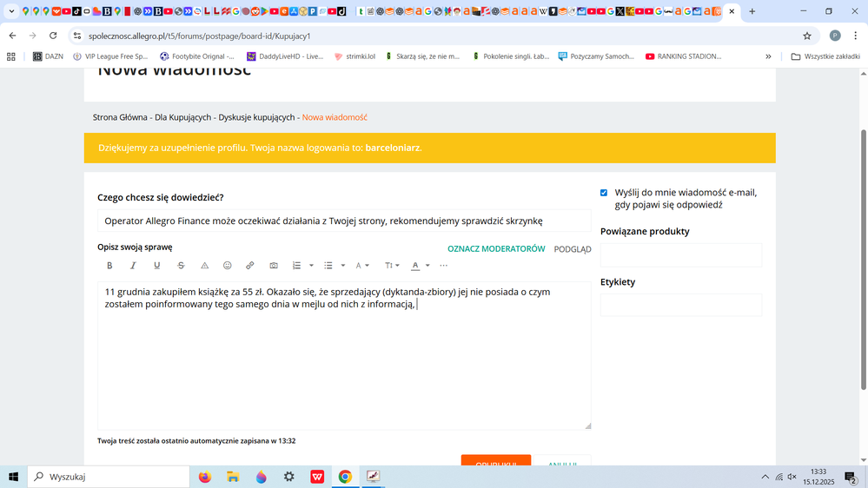This screenshot has width=868, height=488.
Task: Focus Powiązane produkty input field
Action: tap(681, 255)
